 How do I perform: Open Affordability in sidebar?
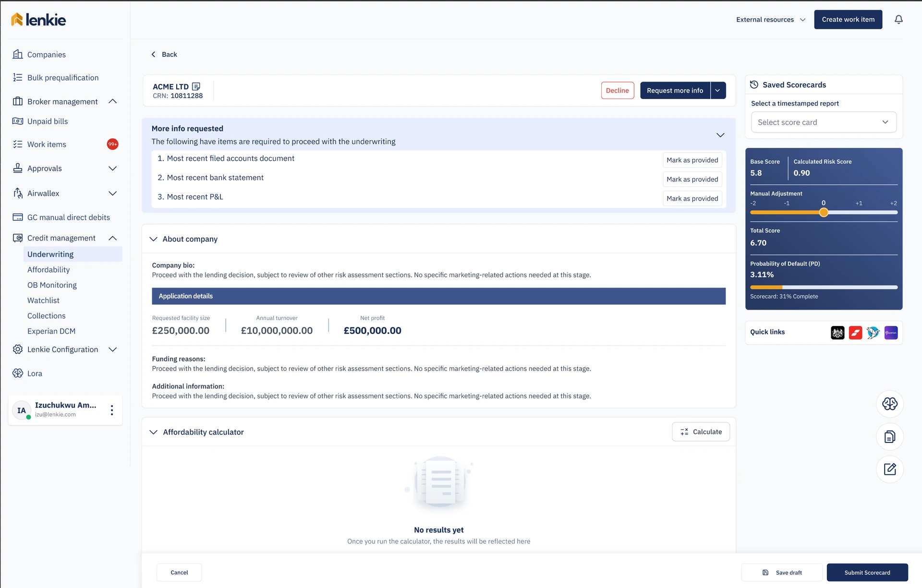click(x=49, y=269)
